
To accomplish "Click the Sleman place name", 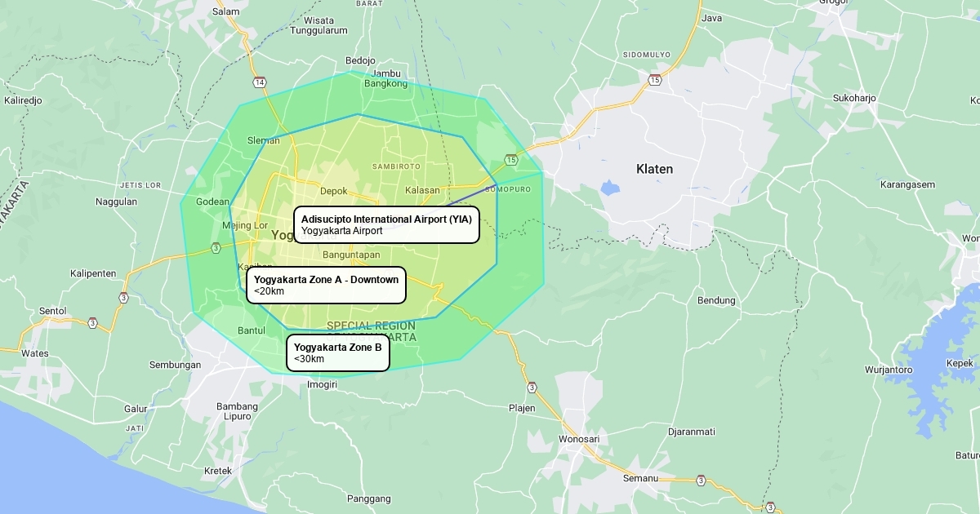I will pos(264,140).
